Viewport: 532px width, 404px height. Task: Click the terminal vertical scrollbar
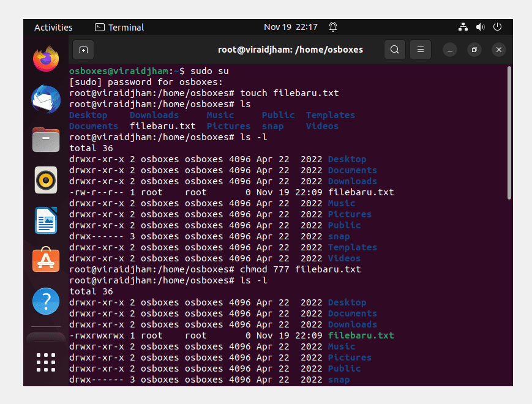(509, 133)
